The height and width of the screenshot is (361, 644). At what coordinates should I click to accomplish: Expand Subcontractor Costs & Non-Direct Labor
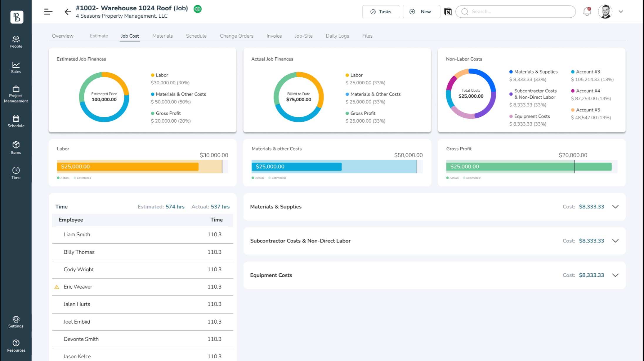[615, 241]
